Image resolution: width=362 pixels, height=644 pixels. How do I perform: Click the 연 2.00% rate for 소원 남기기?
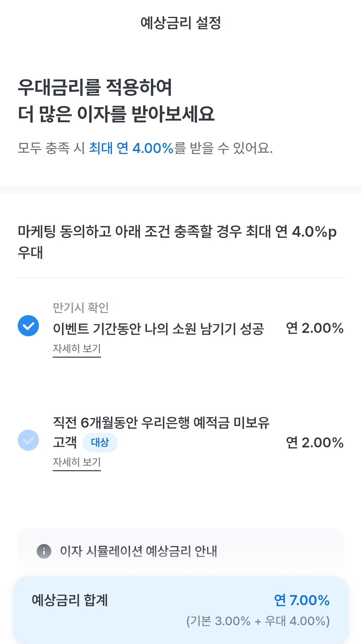tap(315, 328)
